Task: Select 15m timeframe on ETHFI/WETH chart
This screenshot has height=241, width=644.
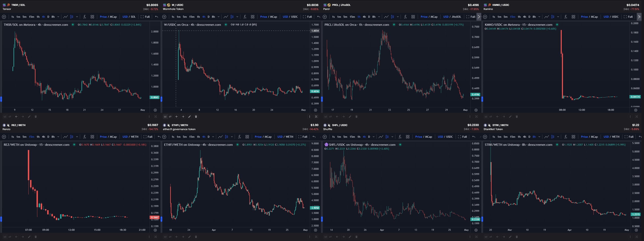Action: coord(192,137)
